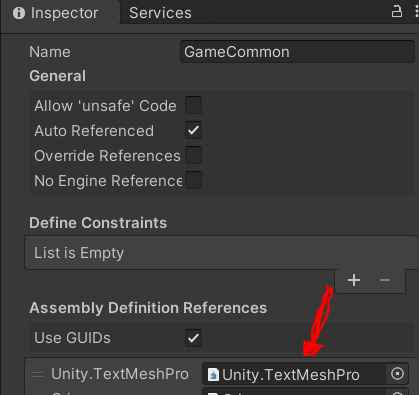Uncheck the Auto Referenced checkbox
The width and height of the screenshot is (419, 395).
(193, 130)
